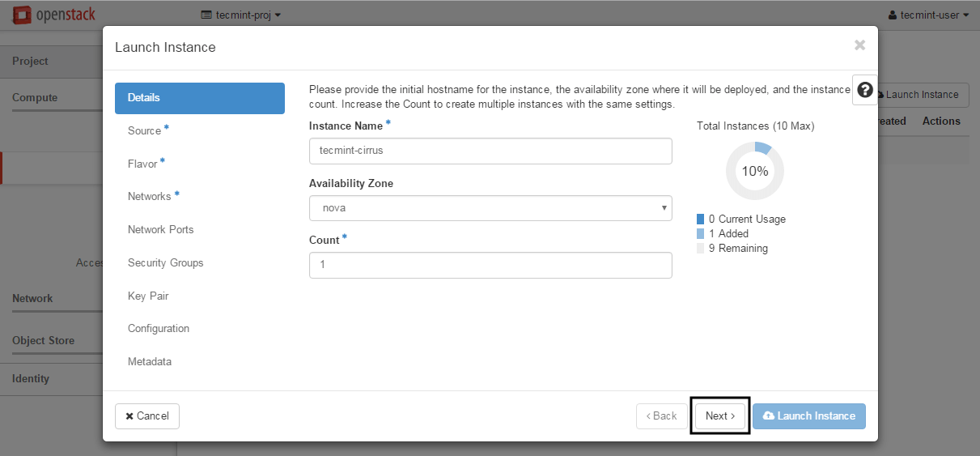Open the Security Groups tab
This screenshot has height=456, width=980.
click(166, 263)
